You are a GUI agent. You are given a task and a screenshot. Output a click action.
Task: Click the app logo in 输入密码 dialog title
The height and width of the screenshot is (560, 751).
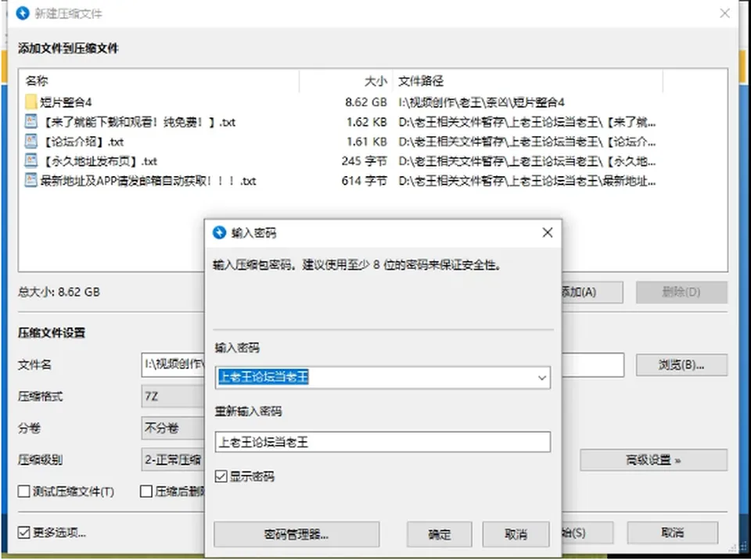click(219, 233)
